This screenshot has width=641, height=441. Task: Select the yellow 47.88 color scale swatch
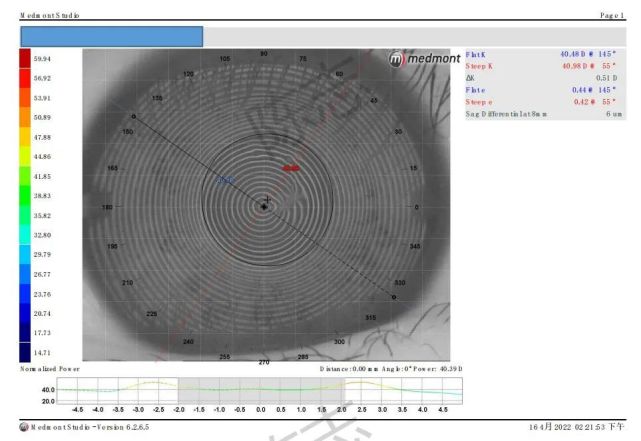coord(25,137)
